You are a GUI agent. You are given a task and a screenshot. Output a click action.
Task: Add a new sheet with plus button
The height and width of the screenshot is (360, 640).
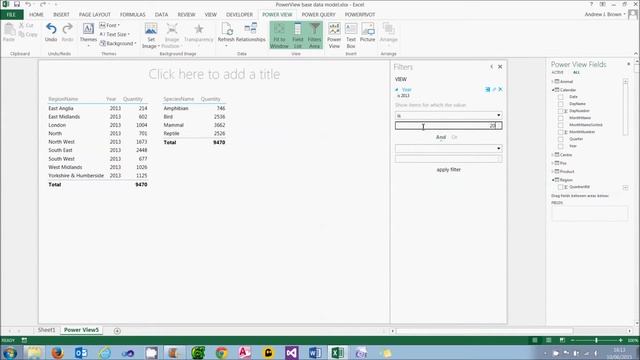[117, 331]
